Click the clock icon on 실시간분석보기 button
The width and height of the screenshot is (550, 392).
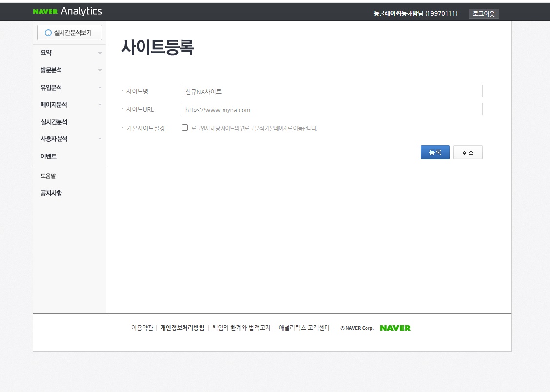pyautogui.click(x=49, y=32)
